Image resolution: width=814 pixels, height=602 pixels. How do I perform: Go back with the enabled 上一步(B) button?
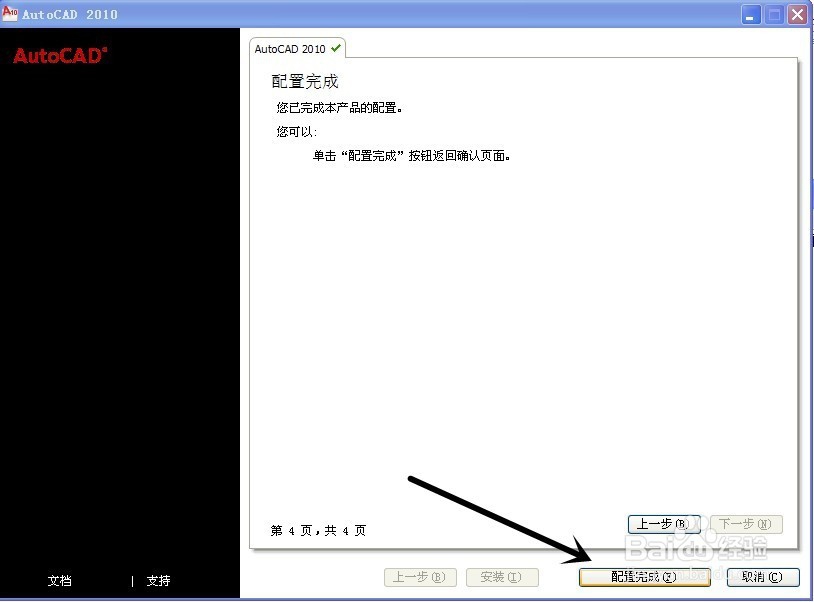[x=664, y=524]
